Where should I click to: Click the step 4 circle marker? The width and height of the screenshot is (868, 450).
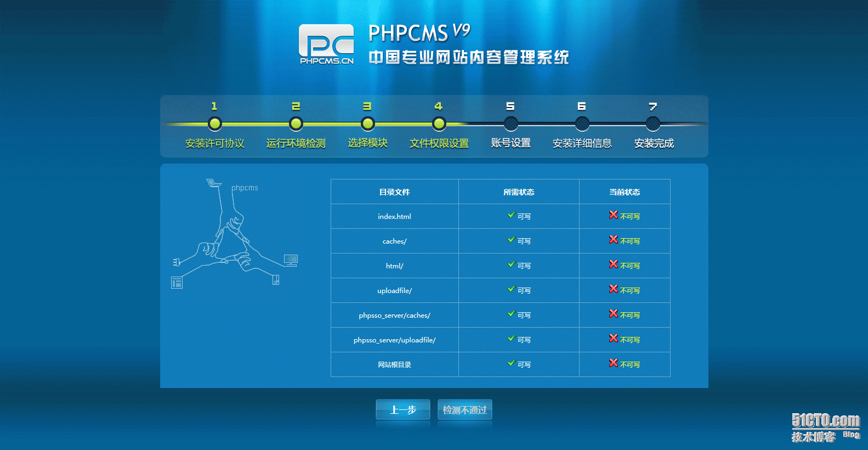(x=439, y=123)
